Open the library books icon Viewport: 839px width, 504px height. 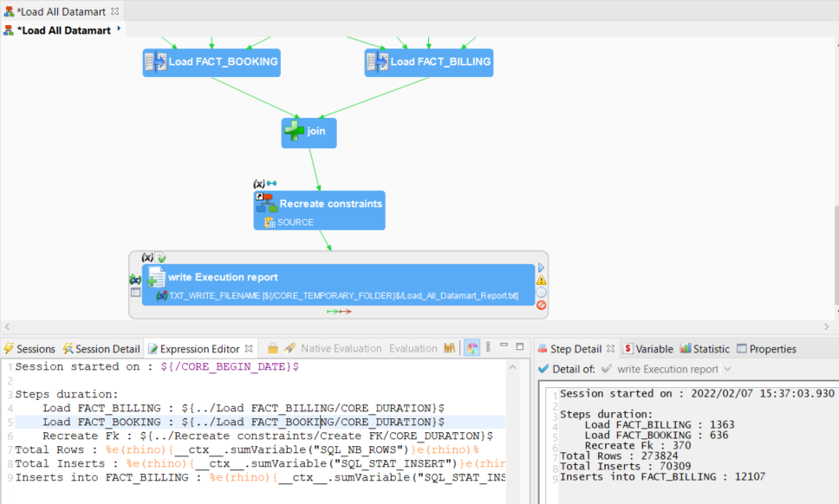click(450, 348)
